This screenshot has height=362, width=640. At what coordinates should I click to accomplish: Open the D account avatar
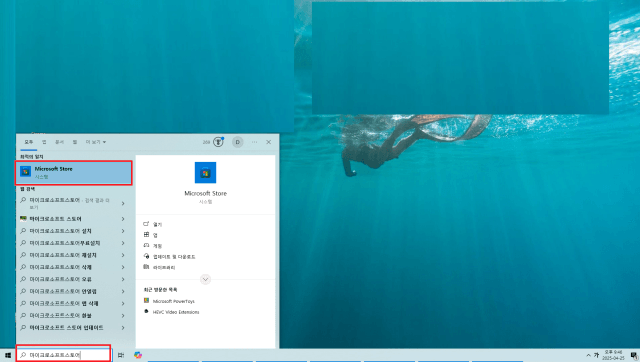[x=238, y=142]
